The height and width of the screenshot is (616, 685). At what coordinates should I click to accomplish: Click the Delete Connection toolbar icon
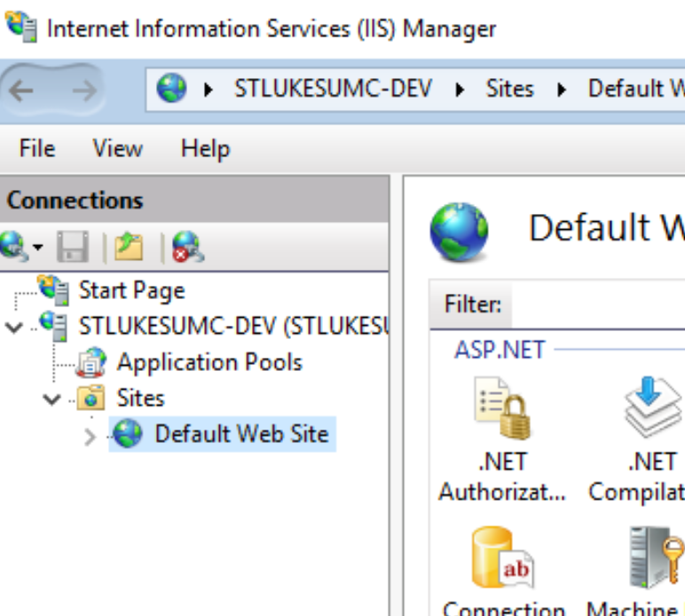[187, 247]
